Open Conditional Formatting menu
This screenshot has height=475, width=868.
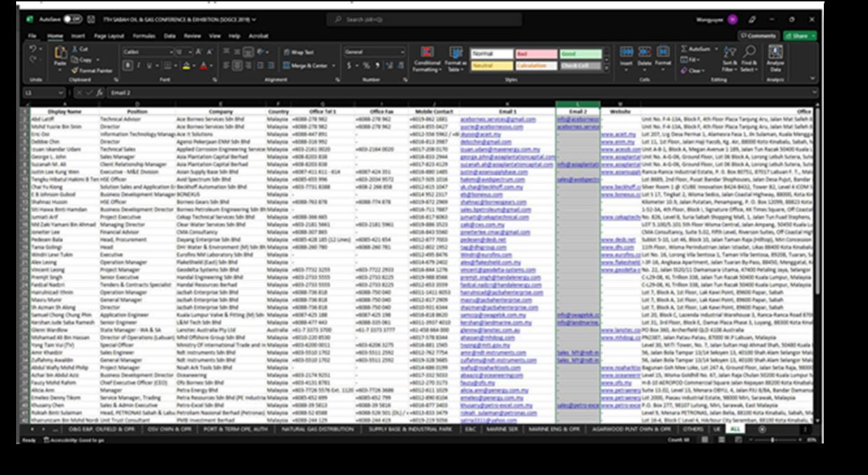click(x=426, y=60)
